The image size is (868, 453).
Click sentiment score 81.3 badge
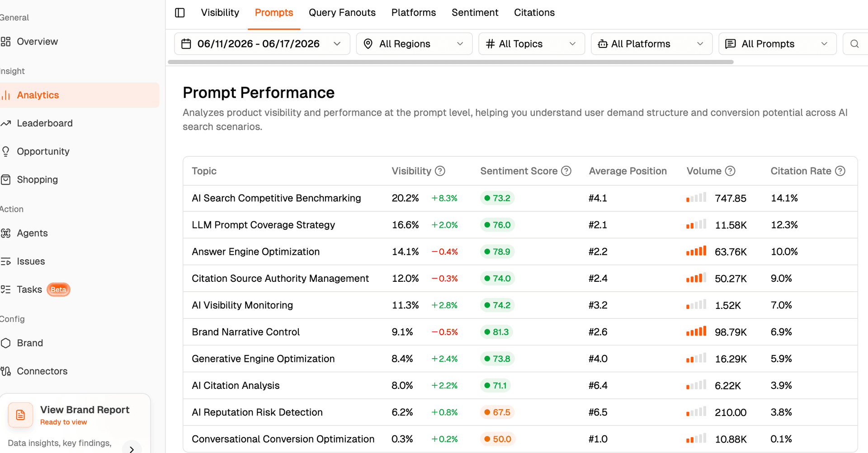[497, 332]
